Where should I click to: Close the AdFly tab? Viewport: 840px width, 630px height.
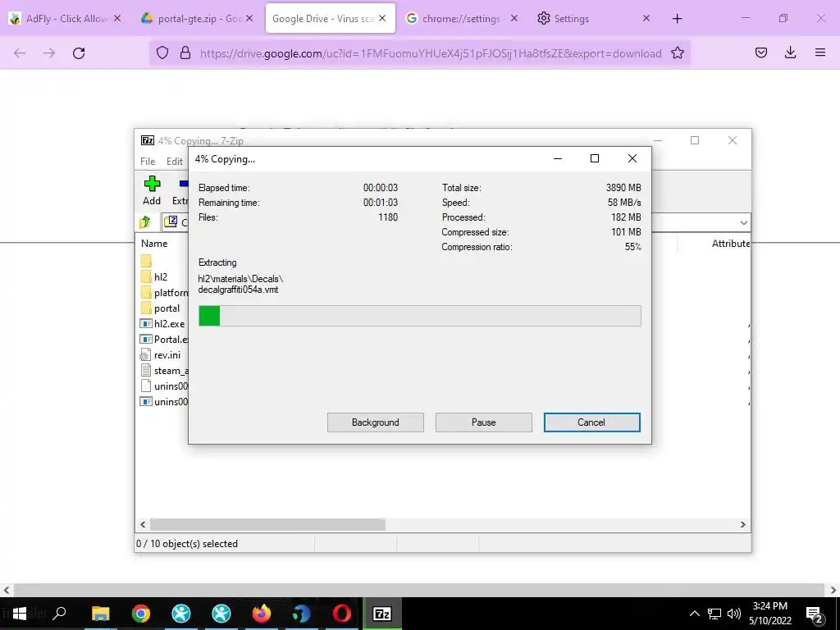tap(117, 18)
